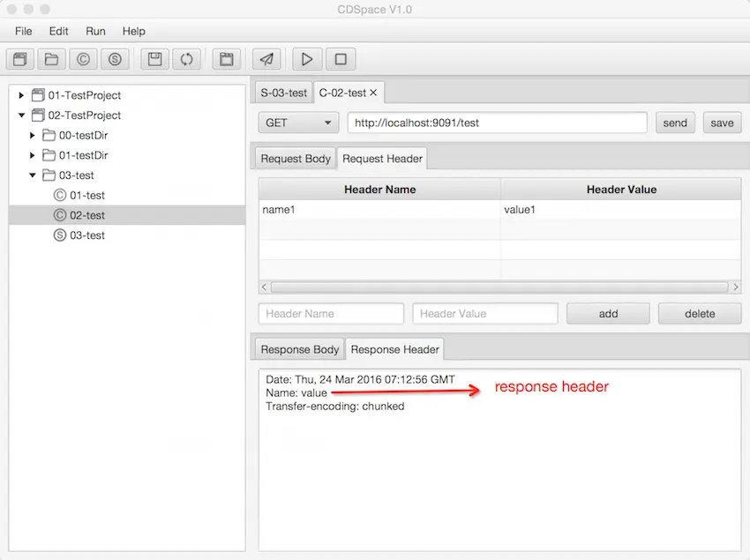The width and height of the screenshot is (750, 560).
Task: Click the Header Name input field
Action: tap(331, 314)
